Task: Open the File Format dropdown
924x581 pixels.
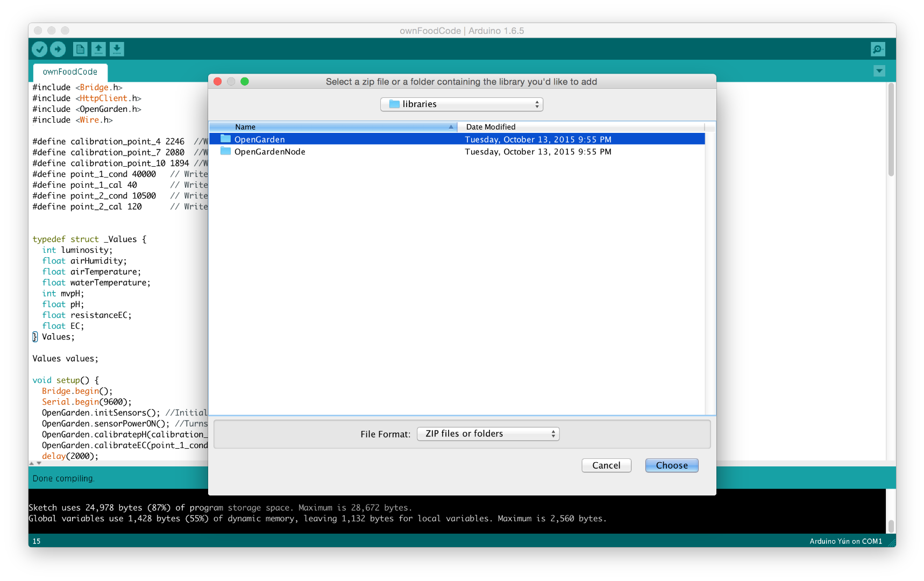Action: pyautogui.click(x=488, y=434)
